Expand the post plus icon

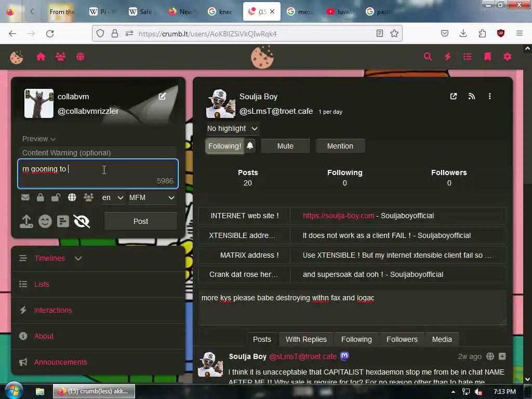502,356
